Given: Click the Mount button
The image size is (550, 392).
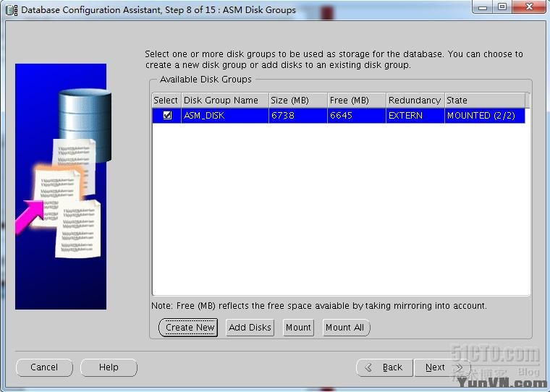Looking at the screenshot, I should point(298,328).
